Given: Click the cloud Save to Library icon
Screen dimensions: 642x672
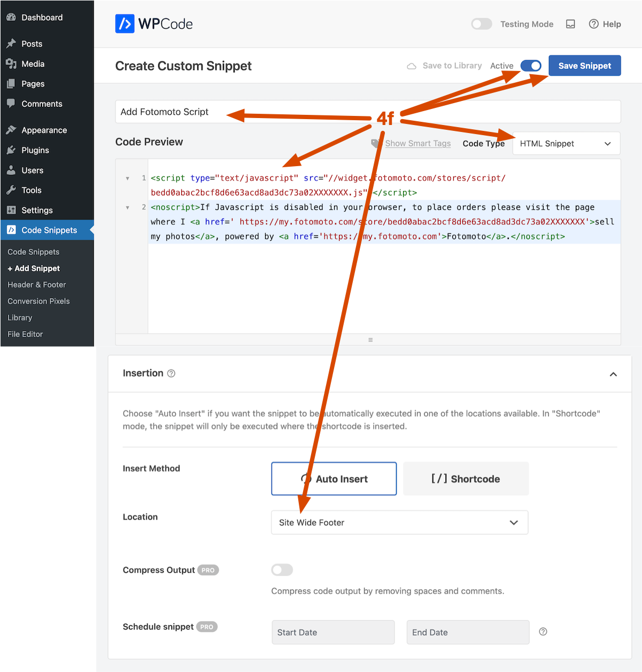Looking at the screenshot, I should [x=412, y=66].
